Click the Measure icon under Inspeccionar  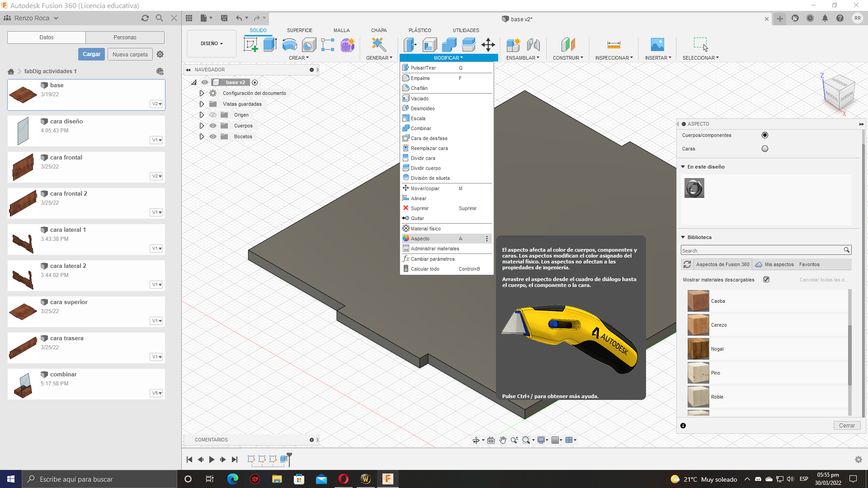613,44
